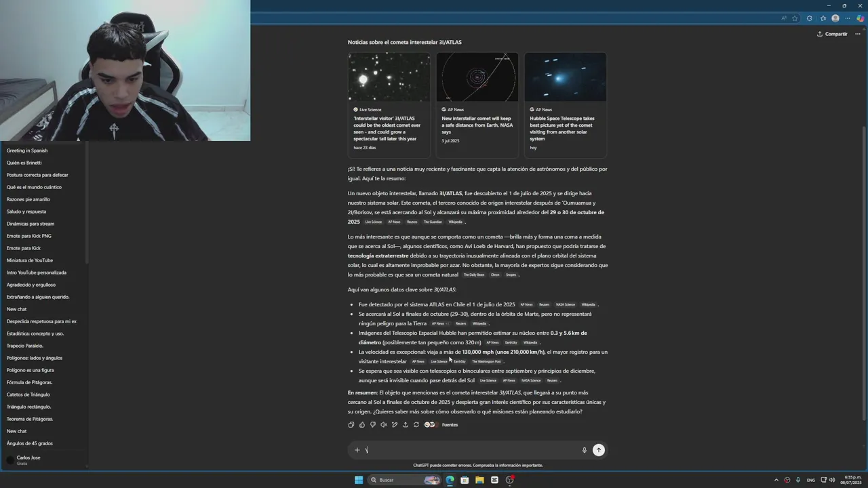The height and width of the screenshot is (488, 868).
Task: Select 'Ángulos de 45 grados' conversation
Action: pyautogui.click(x=30, y=443)
